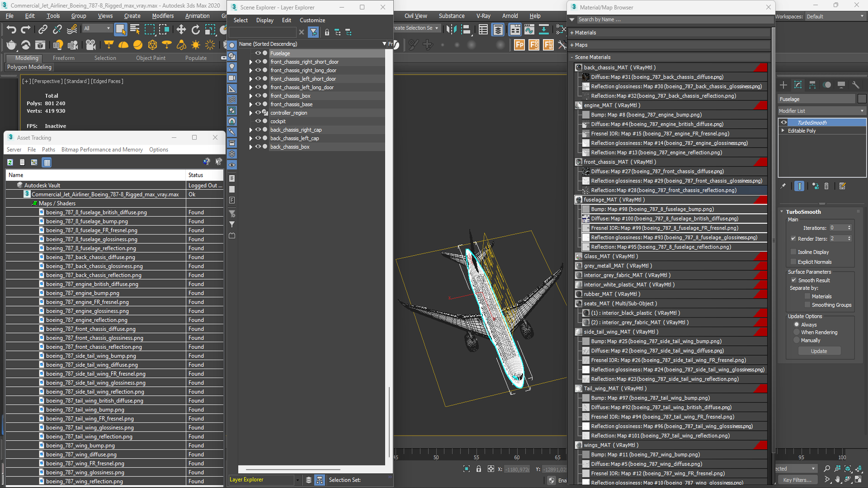868x488 pixels.
Task: Collapse the TurboSmooth rollout
Action: (782, 211)
